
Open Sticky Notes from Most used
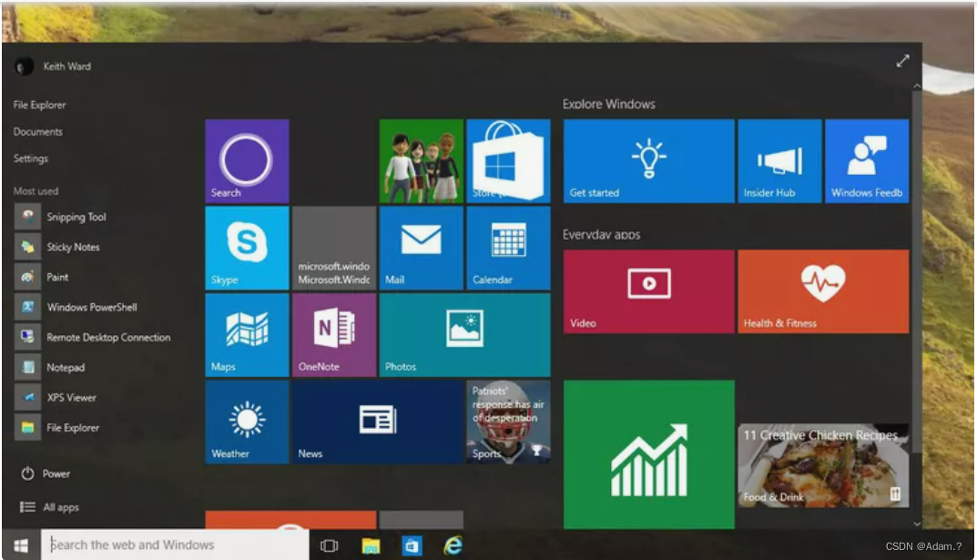(58, 248)
